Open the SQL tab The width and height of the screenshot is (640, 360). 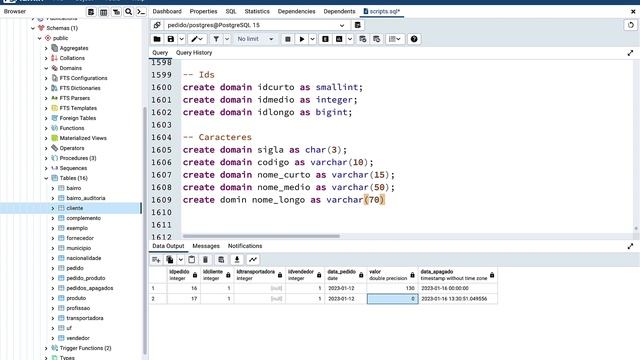231,11
